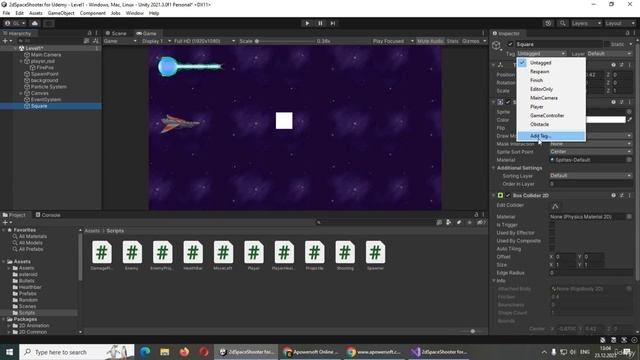
Task: Enable Used By Effector checkbox
Action: [552, 233]
